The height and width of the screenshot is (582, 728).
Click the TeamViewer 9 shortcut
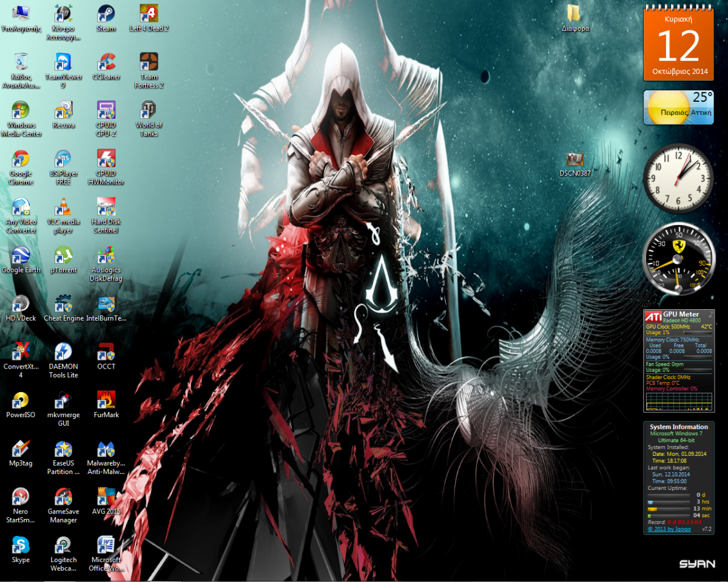[x=63, y=71]
